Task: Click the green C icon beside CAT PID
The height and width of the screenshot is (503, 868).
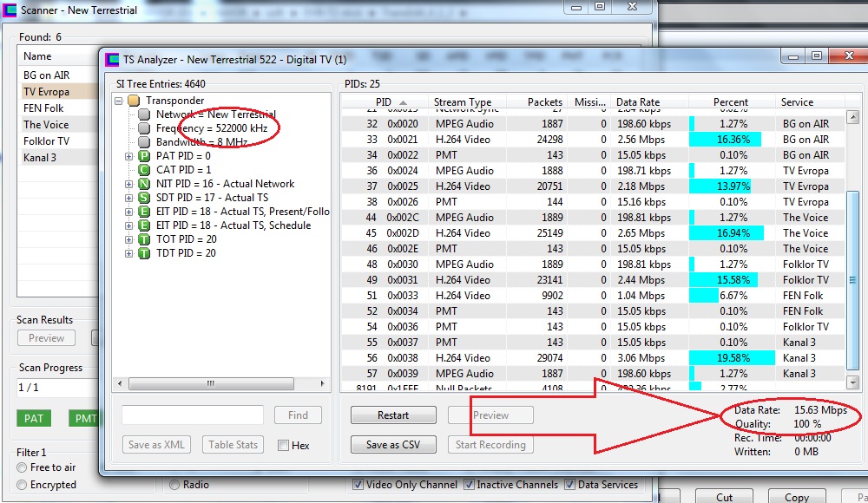Action: pos(144,170)
